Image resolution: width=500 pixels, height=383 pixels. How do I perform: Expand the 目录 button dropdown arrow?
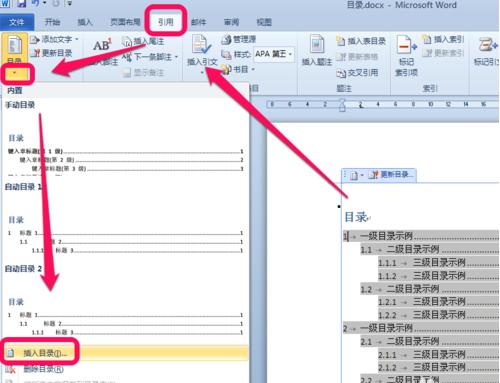click(15, 73)
